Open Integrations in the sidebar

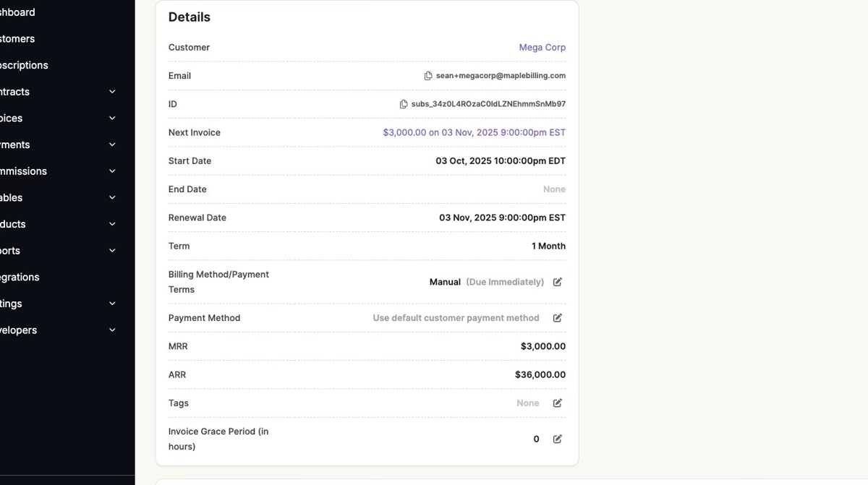pyautogui.click(x=20, y=278)
